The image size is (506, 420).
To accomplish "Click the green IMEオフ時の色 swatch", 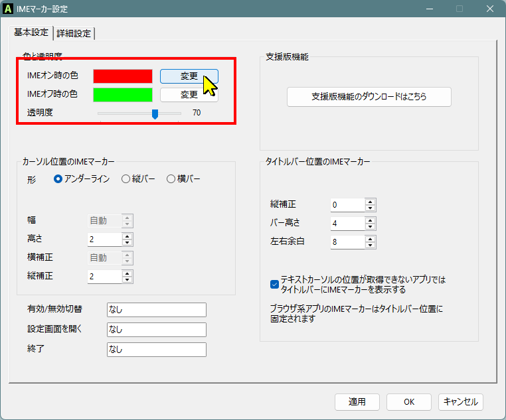I will point(123,95).
